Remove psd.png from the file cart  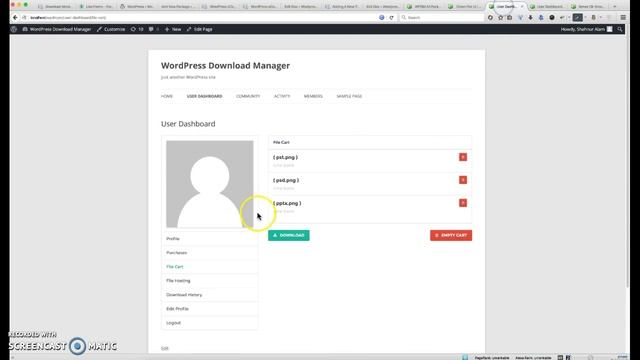pyautogui.click(x=463, y=180)
